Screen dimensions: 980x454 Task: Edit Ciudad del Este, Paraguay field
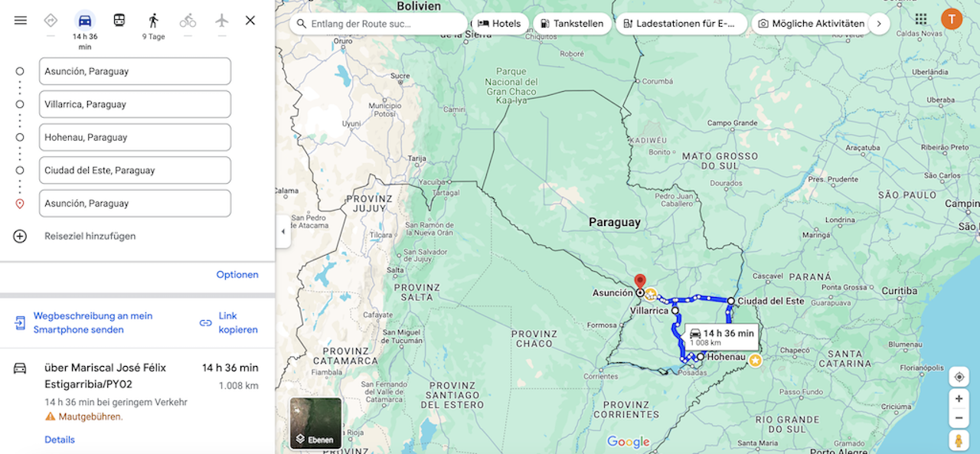[135, 170]
